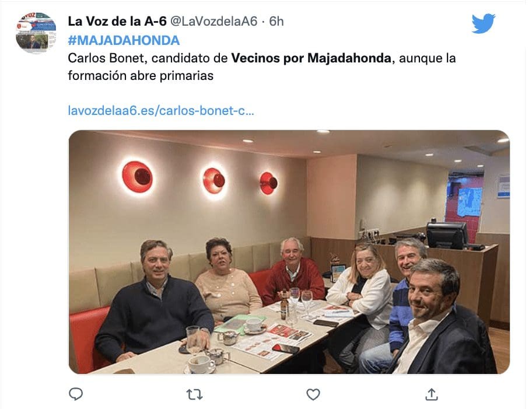
Task: Click the blue Twitter bird logo
Action: pos(483,23)
